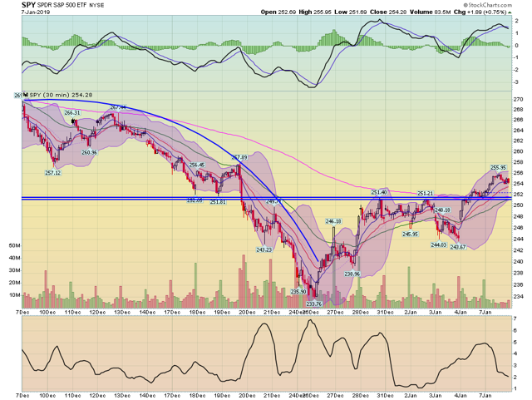Click the SPDR S&P 500 ETF name
Viewport: 532px width, 400px height.
click(62, 5)
